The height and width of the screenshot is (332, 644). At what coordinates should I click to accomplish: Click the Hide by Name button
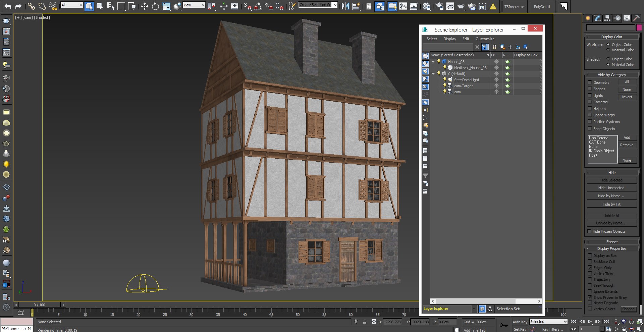(x=611, y=196)
